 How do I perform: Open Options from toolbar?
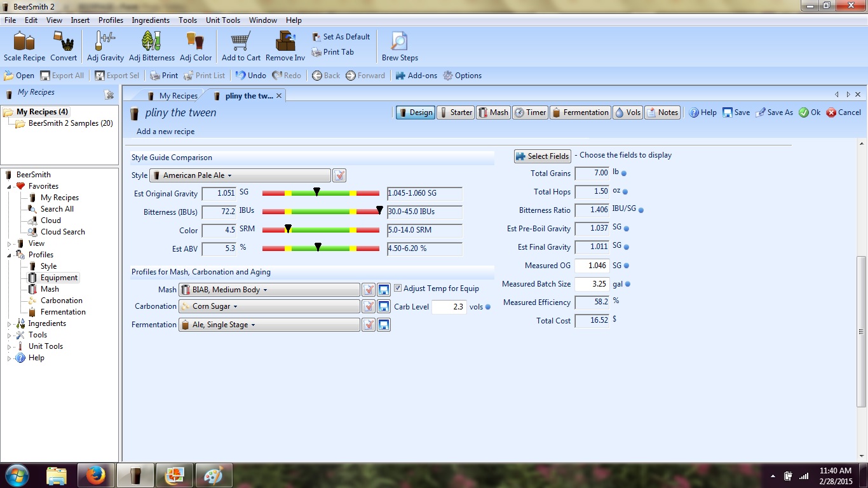coord(463,76)
